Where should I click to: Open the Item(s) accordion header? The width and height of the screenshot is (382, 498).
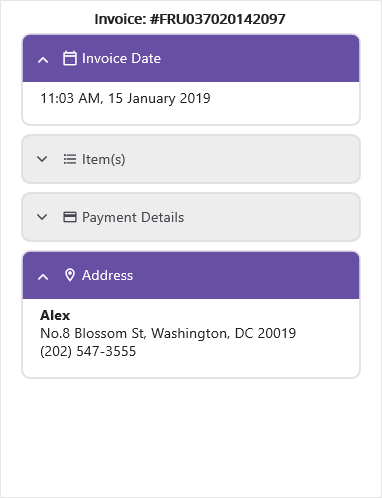coord(191,159)
